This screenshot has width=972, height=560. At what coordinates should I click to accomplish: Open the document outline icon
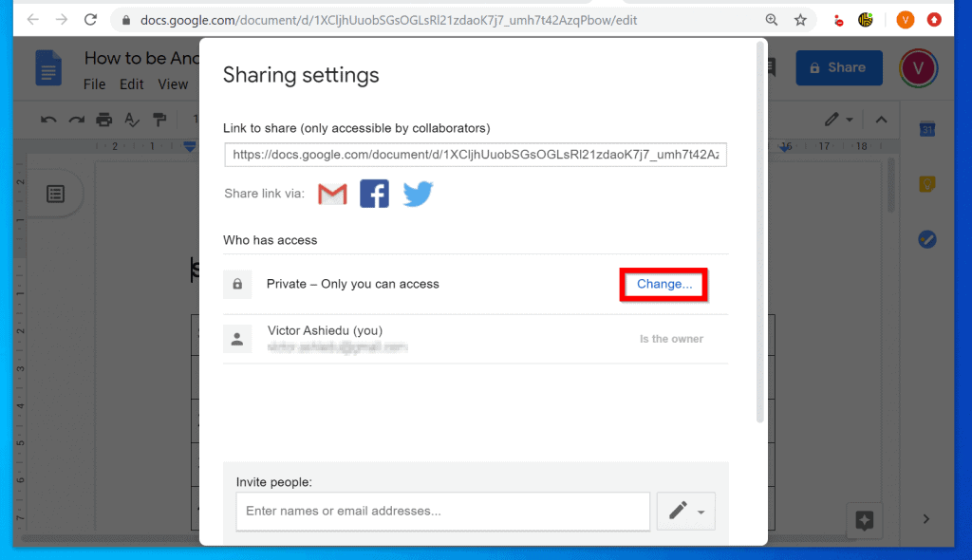[x=56, y=195]
